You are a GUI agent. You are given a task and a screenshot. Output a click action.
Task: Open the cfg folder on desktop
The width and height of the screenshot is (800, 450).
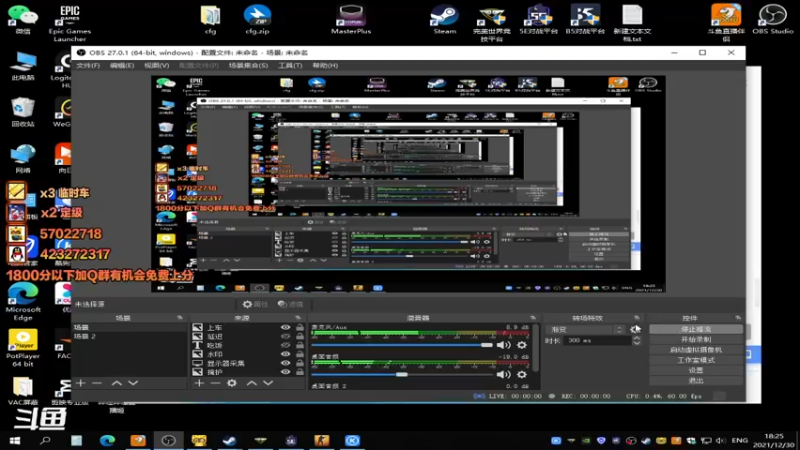(210, 20)
